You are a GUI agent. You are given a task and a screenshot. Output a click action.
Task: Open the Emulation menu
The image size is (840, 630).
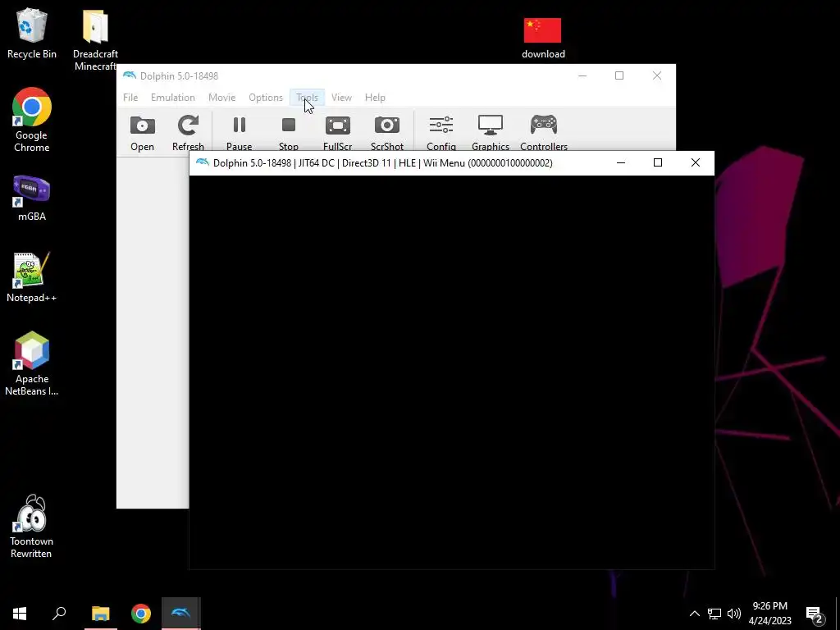[172, 98]
